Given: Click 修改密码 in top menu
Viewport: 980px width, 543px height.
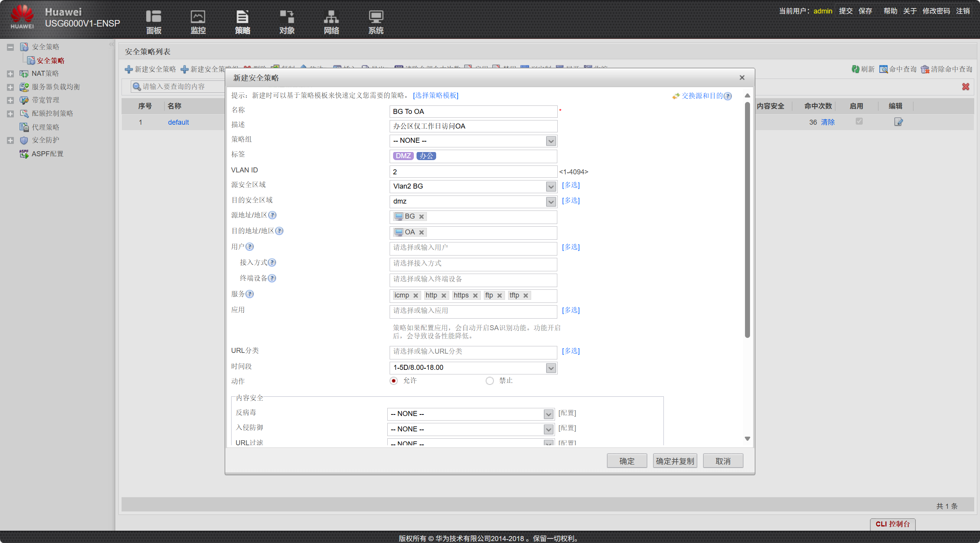Looking at the screenshot, I should 936,11.
